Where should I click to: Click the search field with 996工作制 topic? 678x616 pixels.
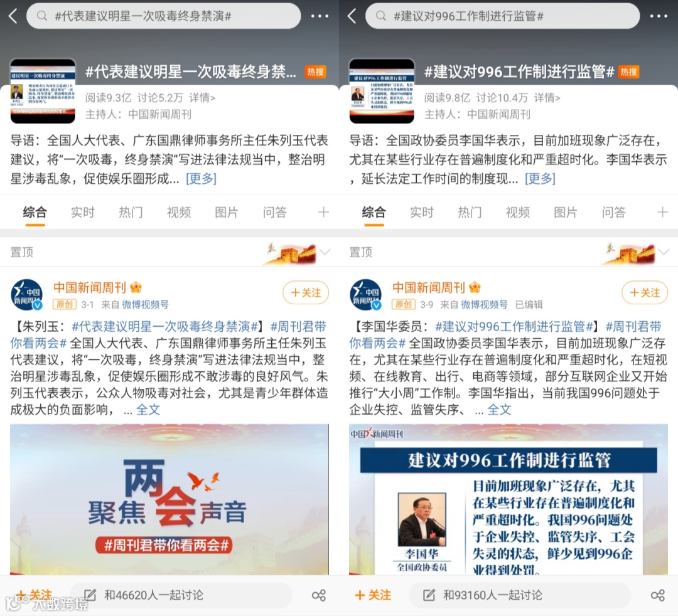tap(502, 16)
